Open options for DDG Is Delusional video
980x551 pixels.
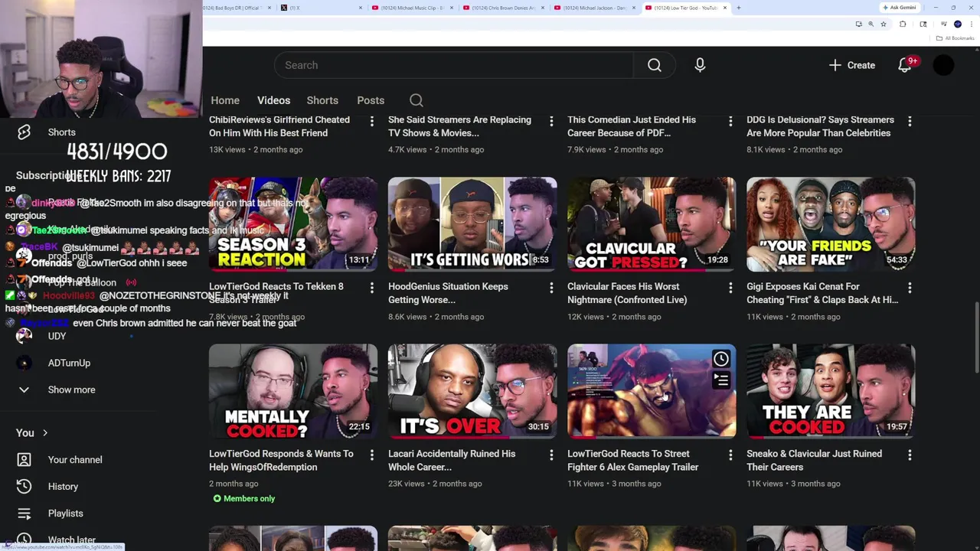[910, 121]
